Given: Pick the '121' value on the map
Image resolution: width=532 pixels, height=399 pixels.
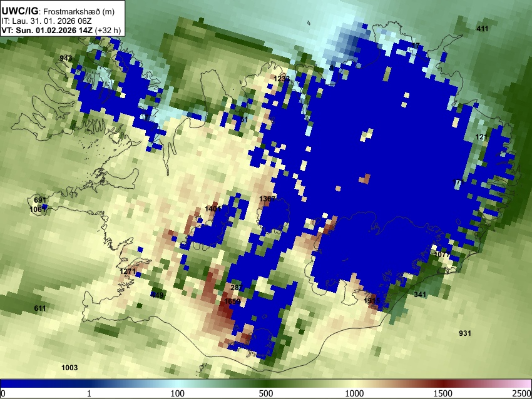Looking at the screenshot, I should click(481, 137).
